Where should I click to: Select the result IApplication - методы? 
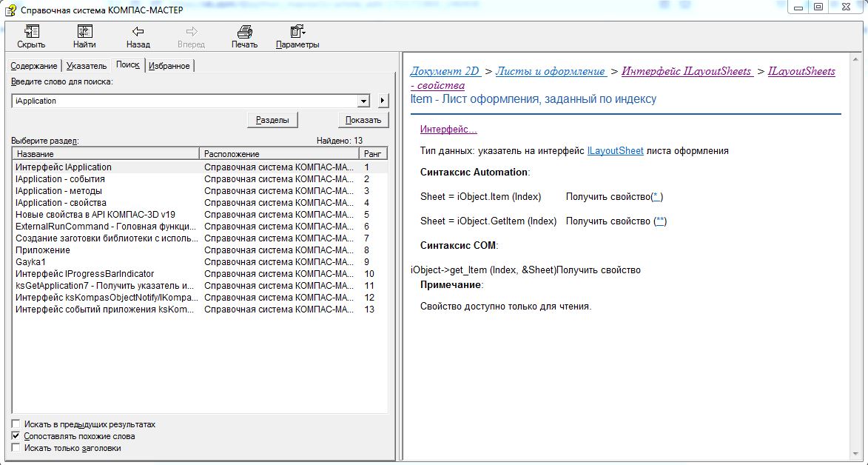(x=199, y=190)
